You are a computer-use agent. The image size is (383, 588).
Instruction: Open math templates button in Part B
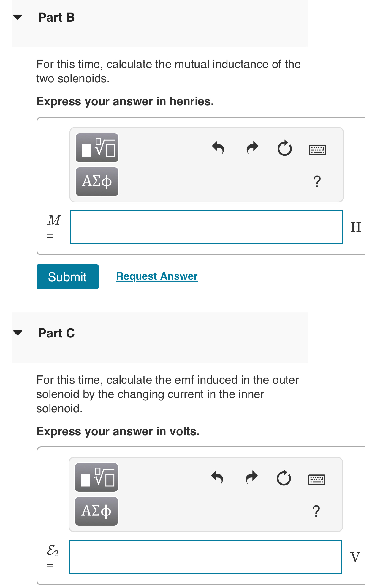(97, 148)
